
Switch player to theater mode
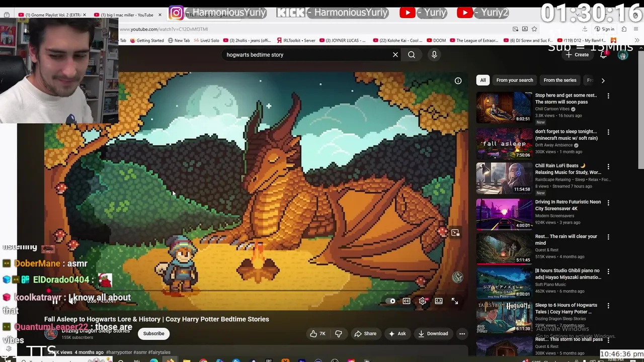439,301
